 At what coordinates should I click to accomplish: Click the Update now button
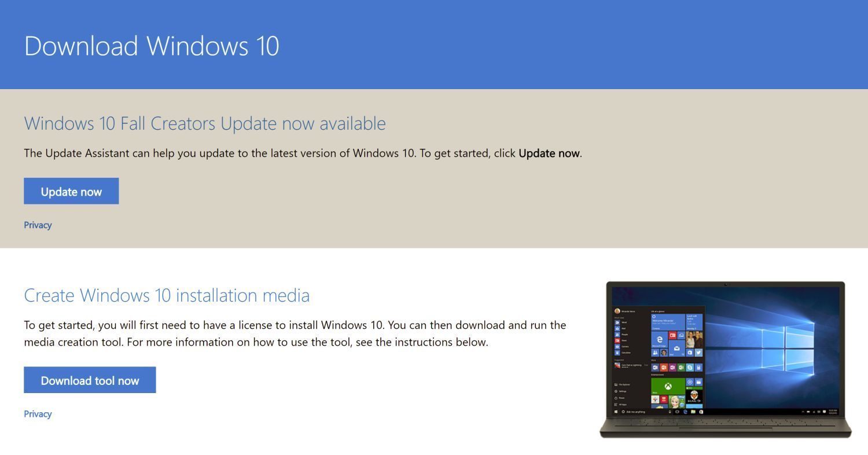coord(71,191)
